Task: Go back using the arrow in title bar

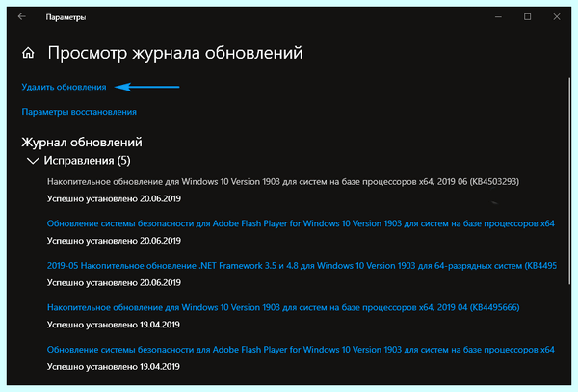Action: 22,16
